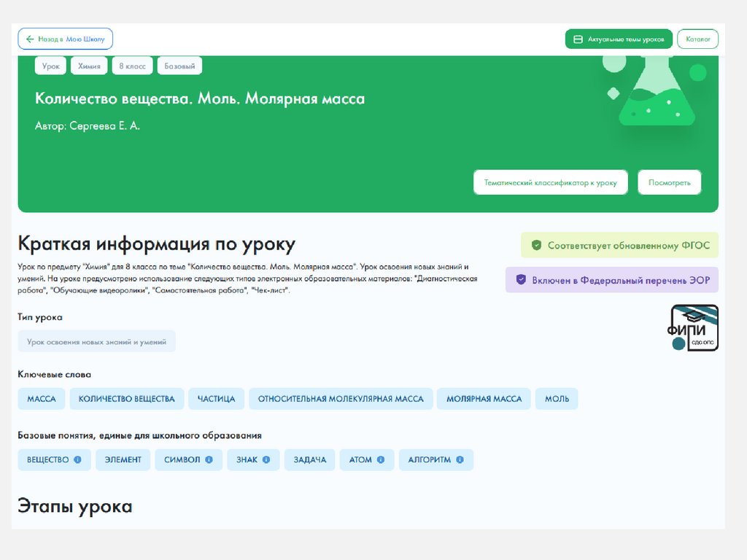Show info icon next to 'ЗНАК'
747x560 pixels.
click(x=266, y=459)
